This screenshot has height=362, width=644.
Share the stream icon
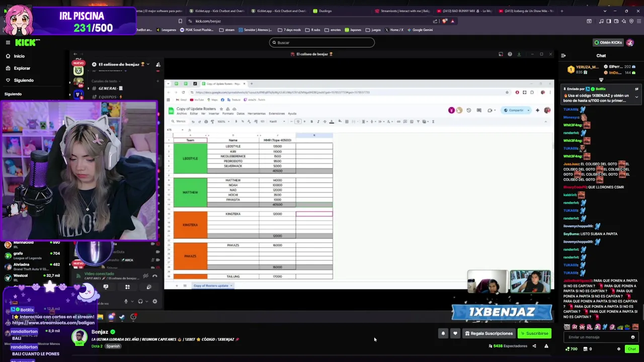coord(534,346)
